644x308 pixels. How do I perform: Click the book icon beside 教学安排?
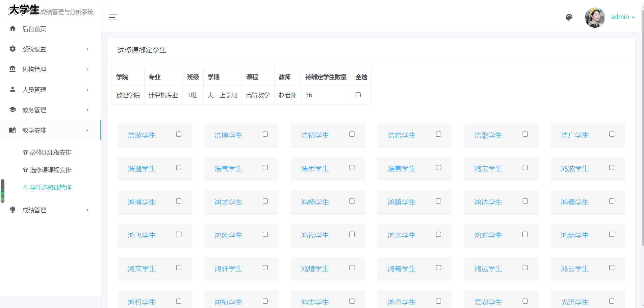point(12,130)
